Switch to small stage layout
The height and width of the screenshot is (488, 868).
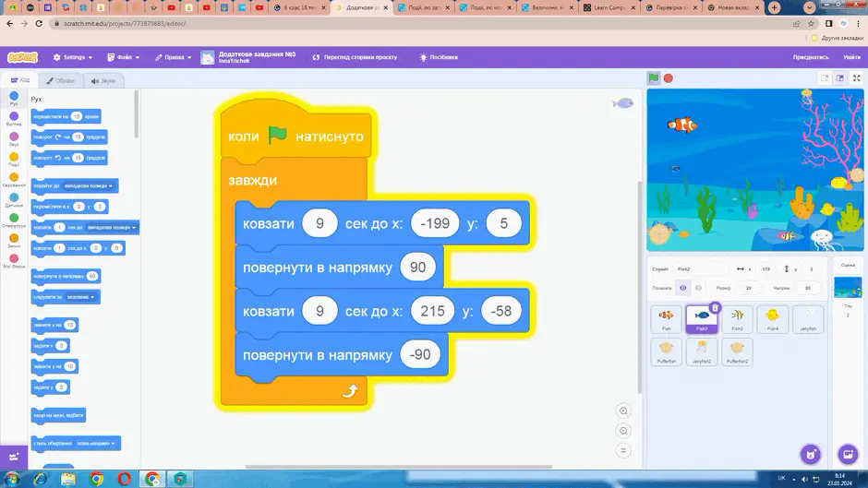coord(825,78)
